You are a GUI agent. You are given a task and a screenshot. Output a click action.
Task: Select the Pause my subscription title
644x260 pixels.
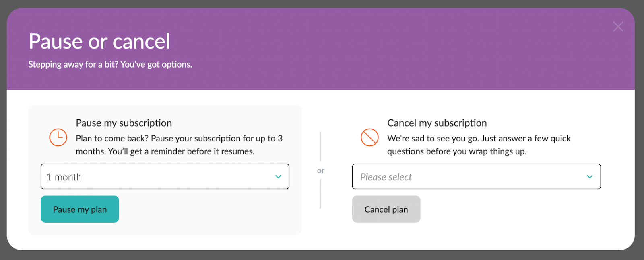click(x=124, y=123)
